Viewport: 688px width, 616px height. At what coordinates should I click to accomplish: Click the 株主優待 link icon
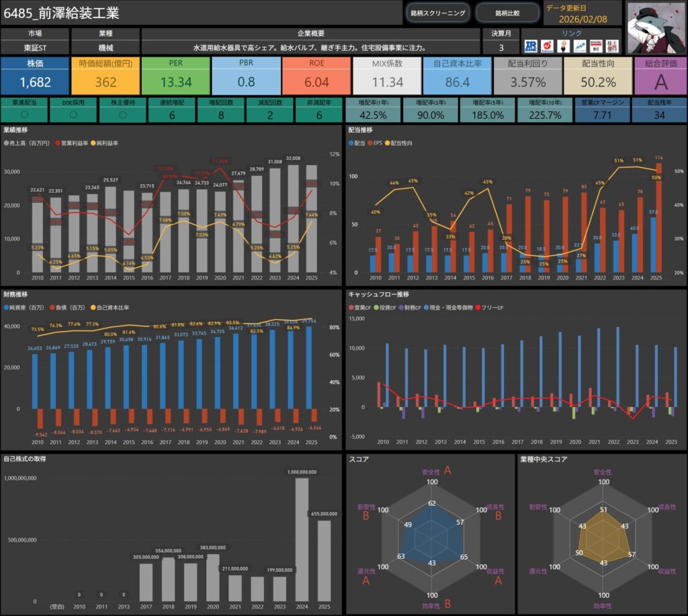point(611,46)
